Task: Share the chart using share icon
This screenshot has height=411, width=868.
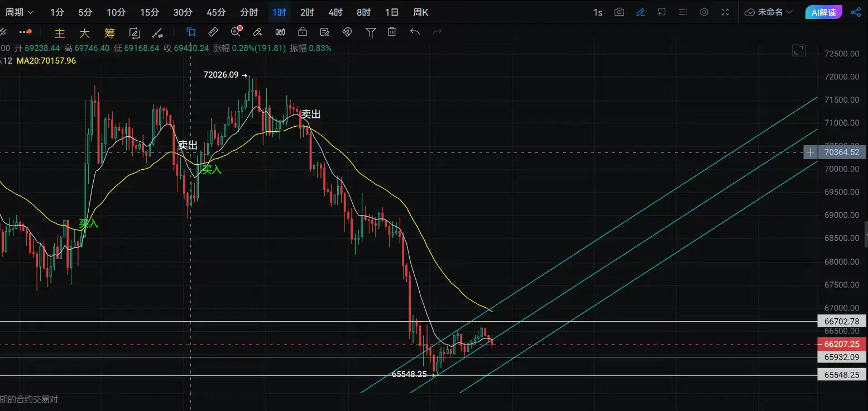Action: [855, 12]
